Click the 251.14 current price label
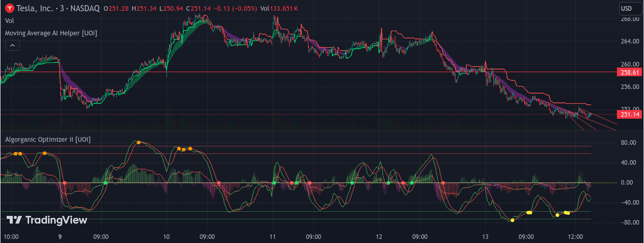The height and width of the screenshot is (243, 644). click(x=630, y=115)
